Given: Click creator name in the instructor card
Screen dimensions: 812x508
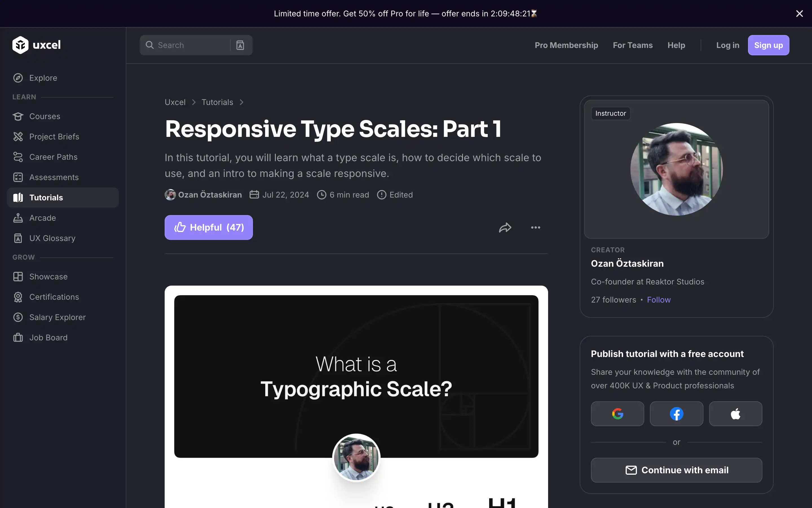Looking at the screenshot, I should point(627,263).
